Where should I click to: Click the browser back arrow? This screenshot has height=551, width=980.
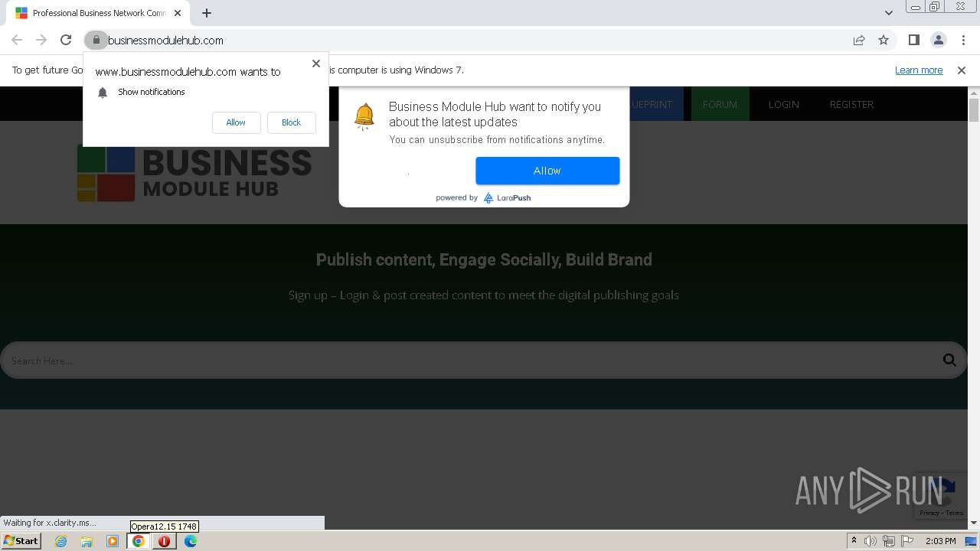click(x=17, y=40)
